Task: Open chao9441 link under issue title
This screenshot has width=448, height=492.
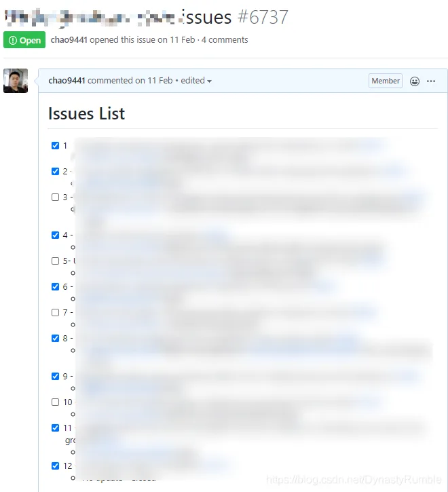Action: [69, 40]
